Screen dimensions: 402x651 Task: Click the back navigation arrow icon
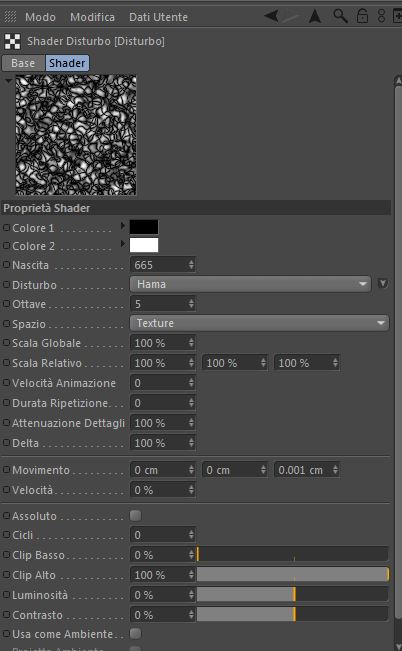click(271, 16)
